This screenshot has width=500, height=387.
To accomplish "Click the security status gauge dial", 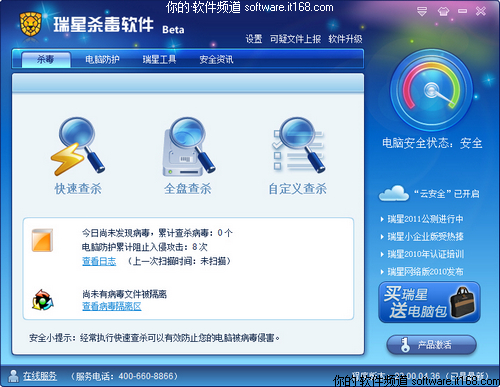I will (432, 90).
